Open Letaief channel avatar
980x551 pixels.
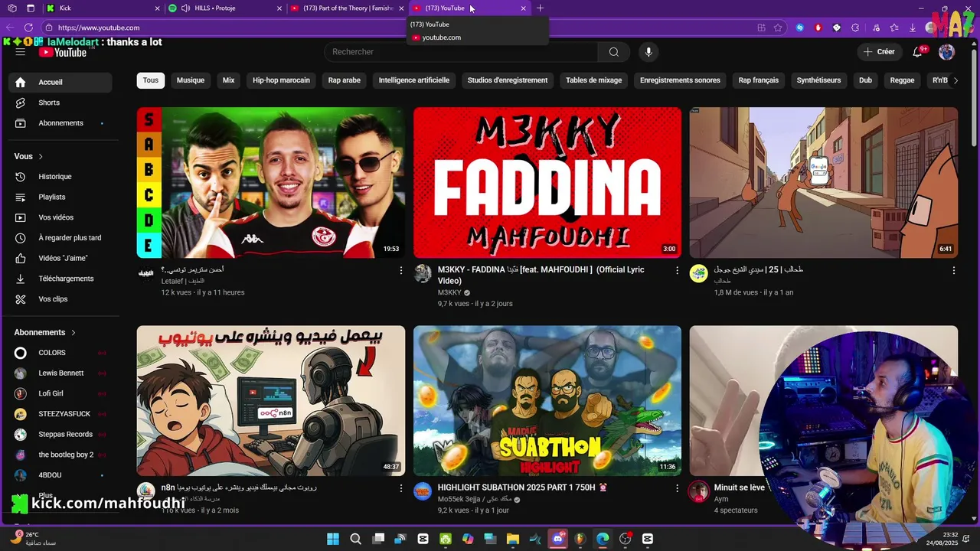click(x=145, y=274)
